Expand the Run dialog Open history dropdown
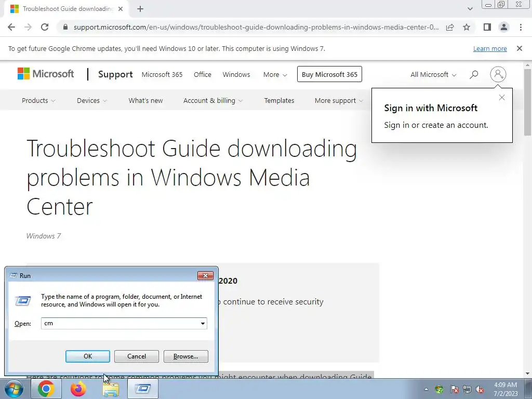The height and width of the screenshot is (399, 532). [x=203, y=323]
